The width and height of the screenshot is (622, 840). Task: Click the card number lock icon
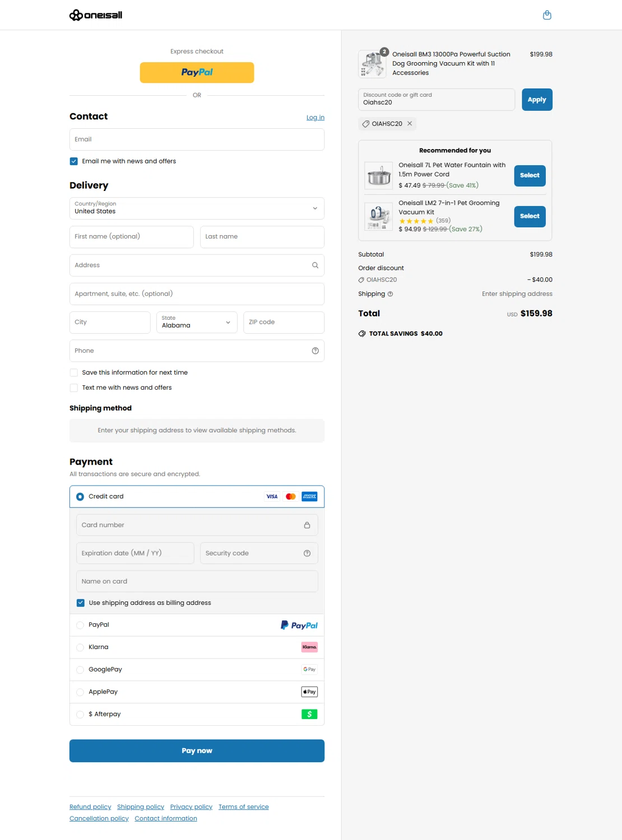(307, 525)
